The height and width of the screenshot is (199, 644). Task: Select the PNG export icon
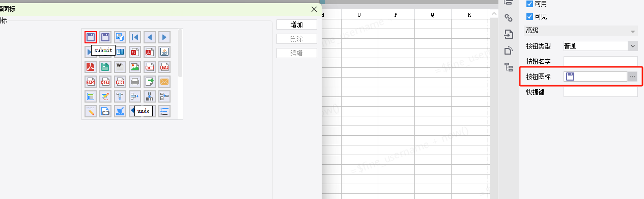[x=120, y=81]
